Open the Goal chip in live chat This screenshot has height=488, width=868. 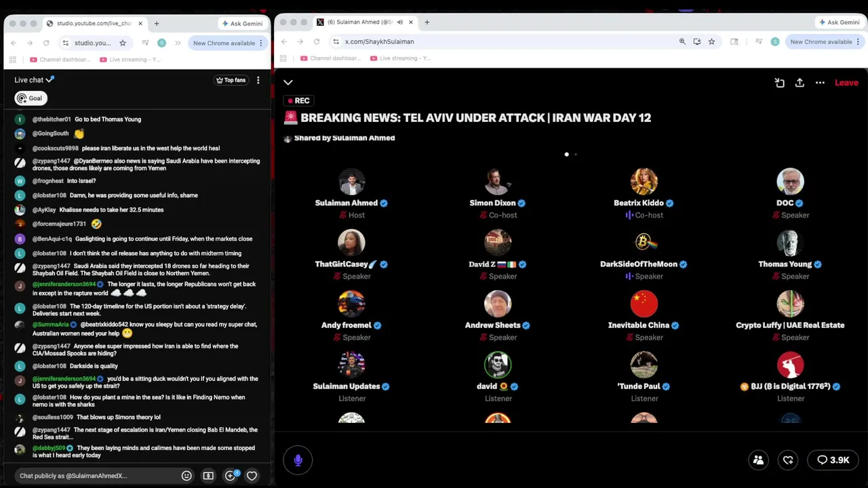click(x=31, y=98)
